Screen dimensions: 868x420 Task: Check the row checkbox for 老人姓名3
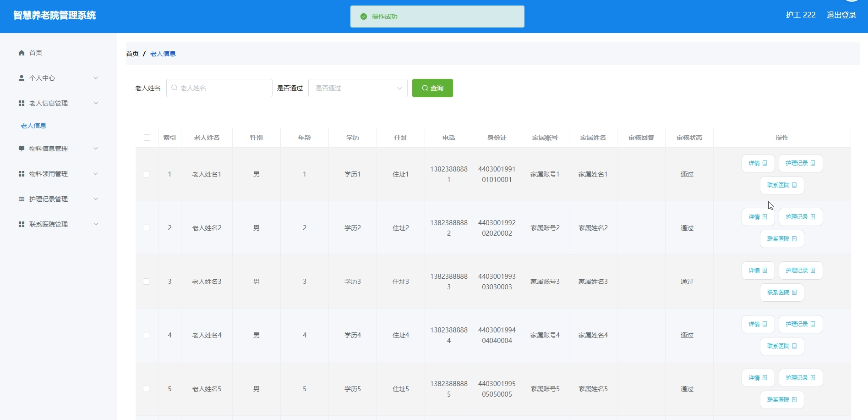pyautogui.click(x=146, y=282)
